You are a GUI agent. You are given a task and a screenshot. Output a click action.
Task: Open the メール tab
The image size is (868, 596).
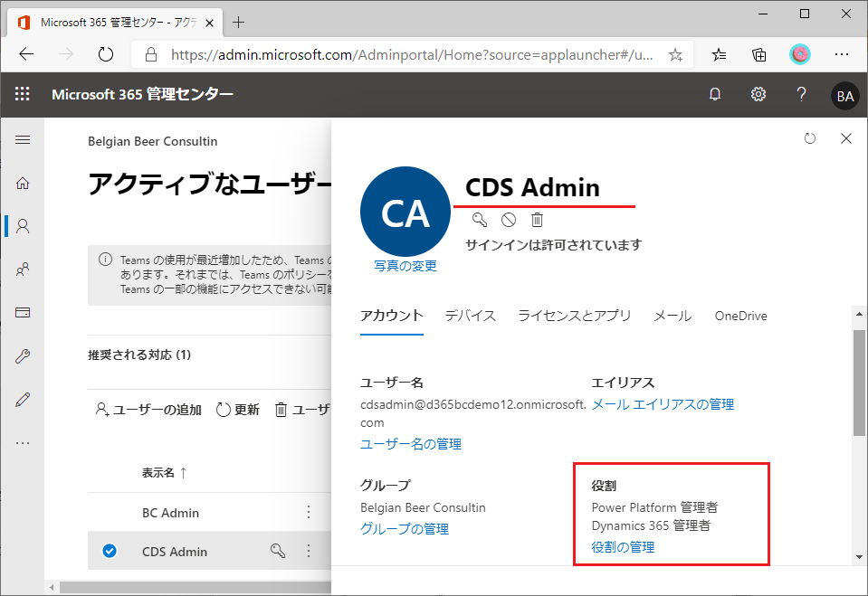(672, 316)
